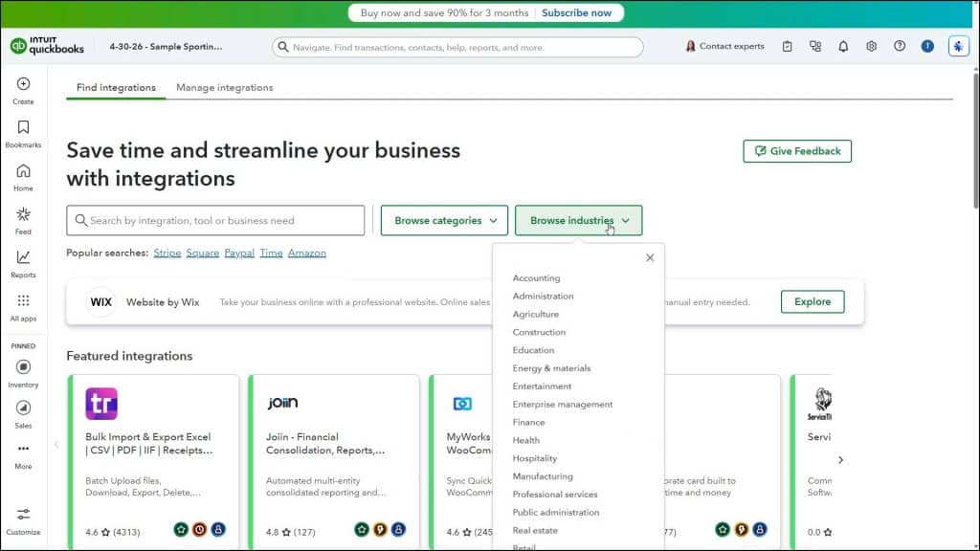This screenshot has width=980, height=551.
Task: Go to Home in the sidebar
Action: pyautogui.click(x=23, y=177)
